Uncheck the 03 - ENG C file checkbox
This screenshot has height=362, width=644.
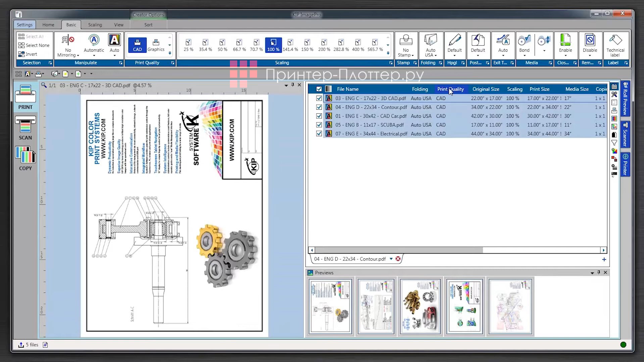319,98
